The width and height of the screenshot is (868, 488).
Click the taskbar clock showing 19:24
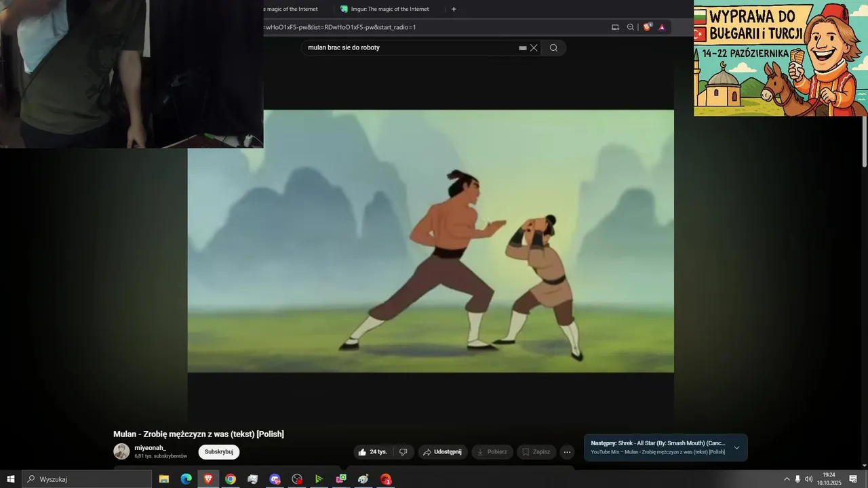829,479
